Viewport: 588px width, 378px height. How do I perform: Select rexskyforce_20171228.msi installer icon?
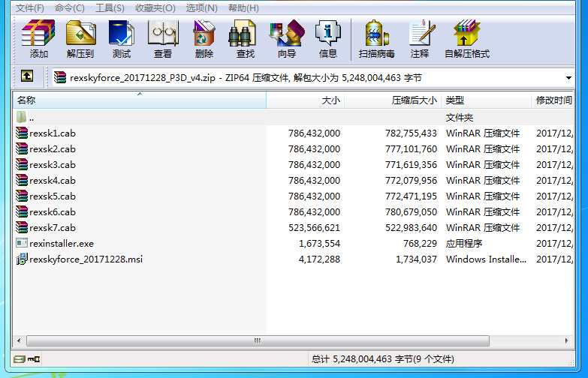22,259
